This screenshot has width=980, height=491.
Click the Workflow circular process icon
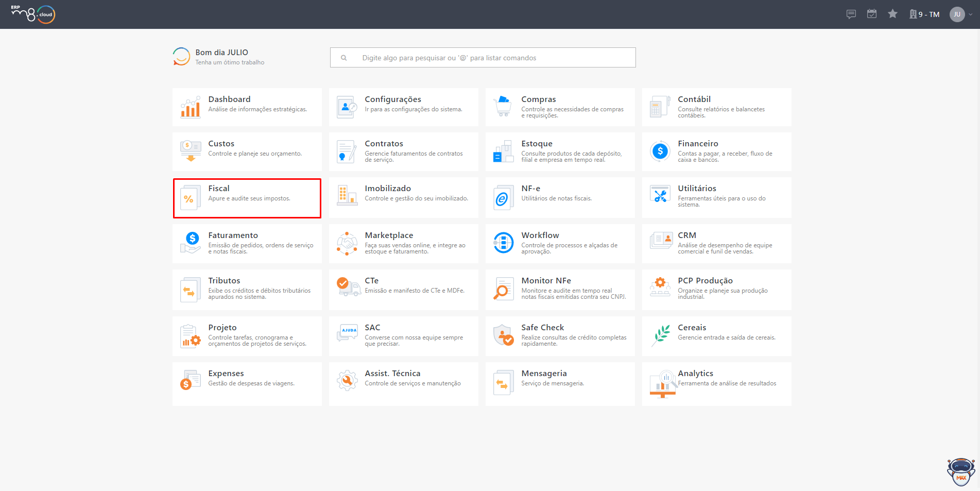(503, 243)
